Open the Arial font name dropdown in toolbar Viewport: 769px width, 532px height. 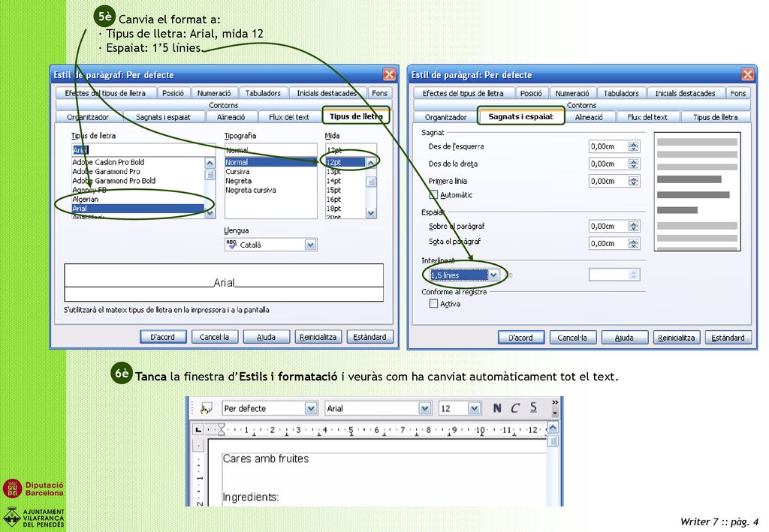(425, 408)
